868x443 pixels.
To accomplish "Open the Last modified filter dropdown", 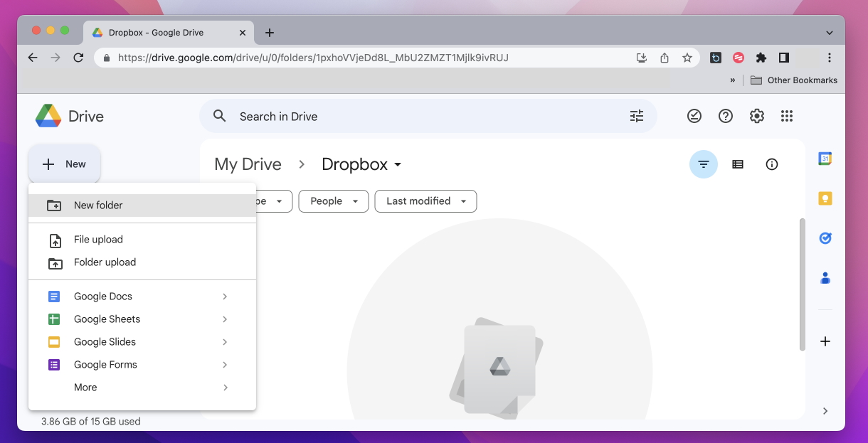I will click(x=425, y=201).
